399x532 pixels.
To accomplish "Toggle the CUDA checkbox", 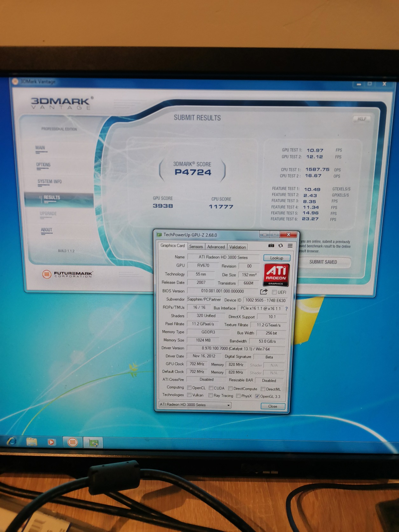I will pyautogui.click(x=211, y=388).
